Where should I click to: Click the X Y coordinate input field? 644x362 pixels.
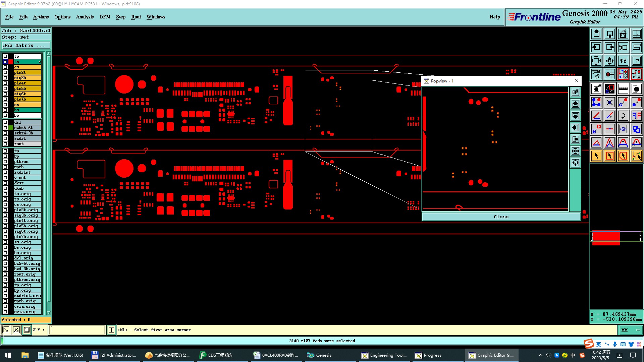(x=77, y=330)
